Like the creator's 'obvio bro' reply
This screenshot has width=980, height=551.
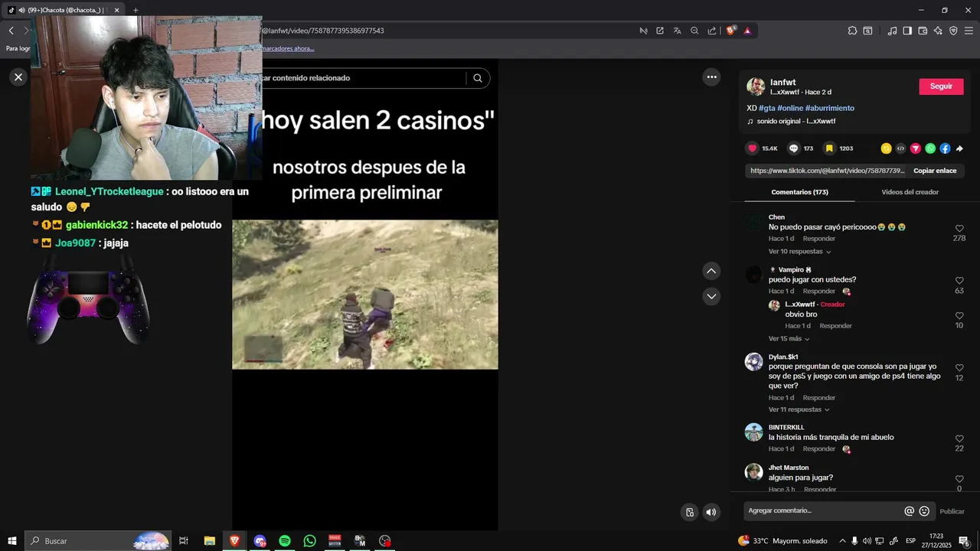[959, 315]
